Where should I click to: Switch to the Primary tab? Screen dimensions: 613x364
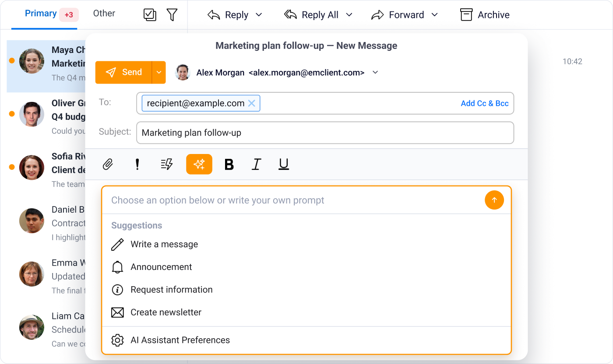[41, 14]
